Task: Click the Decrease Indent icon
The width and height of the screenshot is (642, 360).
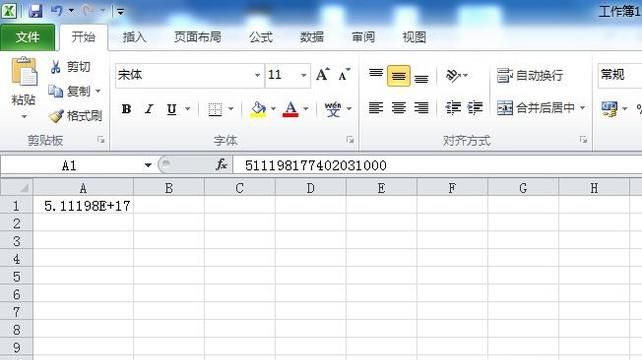Action: pos(453,108)
